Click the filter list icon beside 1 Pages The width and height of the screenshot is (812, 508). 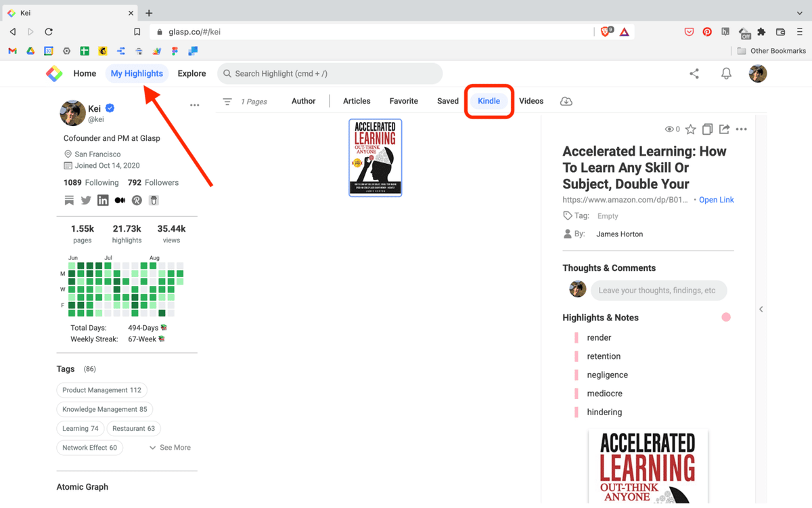227,102
